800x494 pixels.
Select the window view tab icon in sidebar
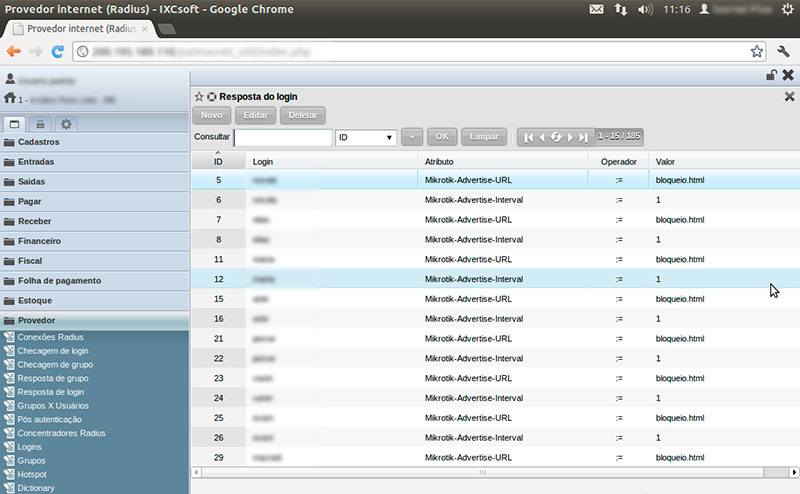click(x=14, y=124)
